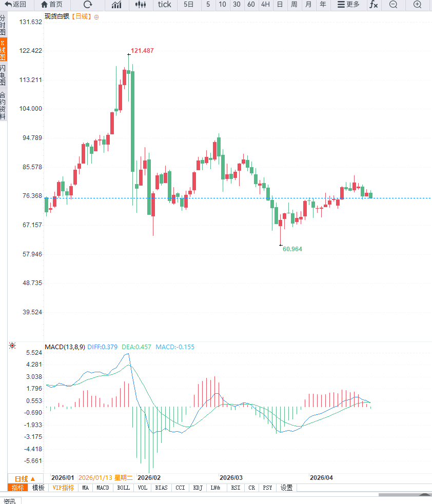Click the horizontal scrollbar at bottom right
Viewport: 432px width, 504px height.
tap(405, 494)
